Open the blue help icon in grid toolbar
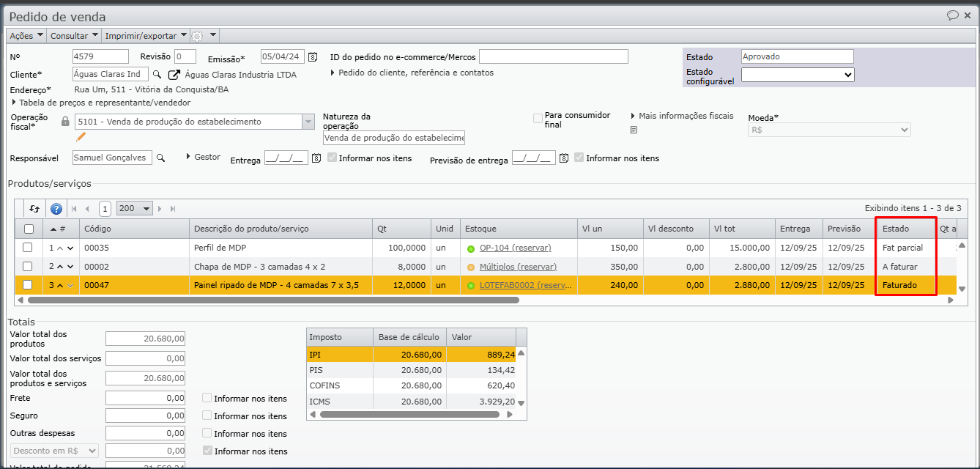The width and height of the screenshot is (980, 469). click(x=56, y=209)
